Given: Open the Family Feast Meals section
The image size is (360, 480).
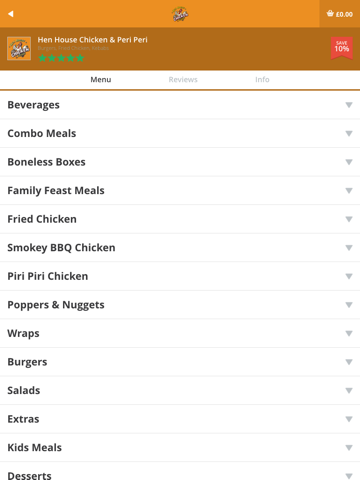Looking at the screenshot, I should point(180,190).
